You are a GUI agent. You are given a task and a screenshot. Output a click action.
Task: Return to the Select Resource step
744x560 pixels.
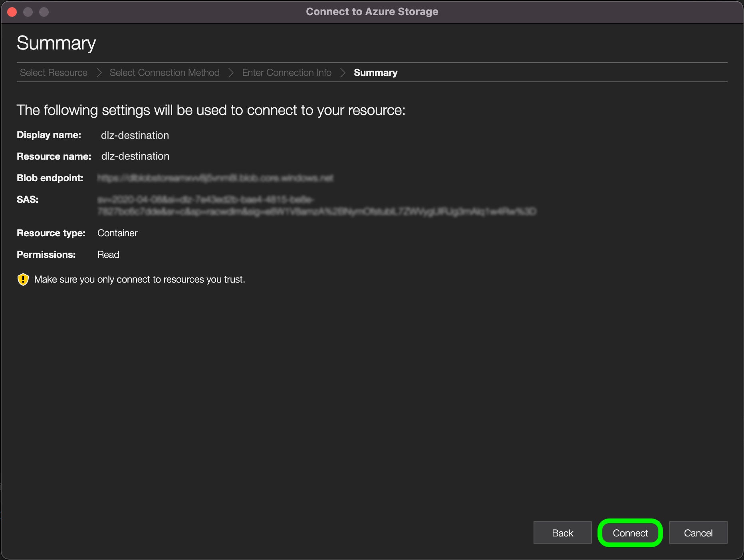pos(54,73)
